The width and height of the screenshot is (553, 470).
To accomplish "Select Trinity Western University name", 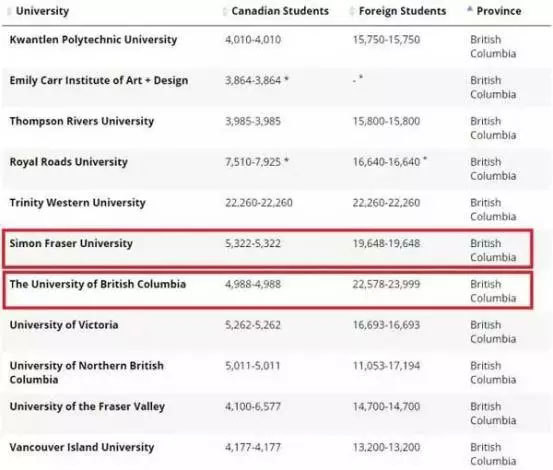I will [78, 203].
